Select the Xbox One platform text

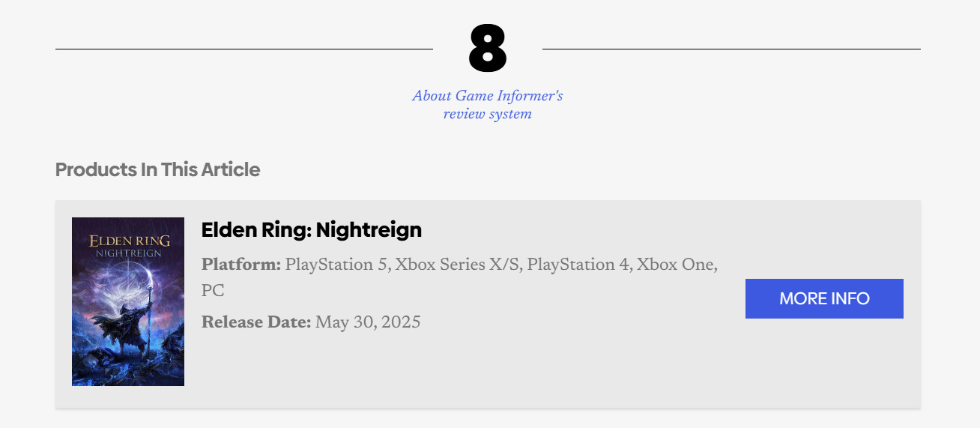[x=676, y=265]
